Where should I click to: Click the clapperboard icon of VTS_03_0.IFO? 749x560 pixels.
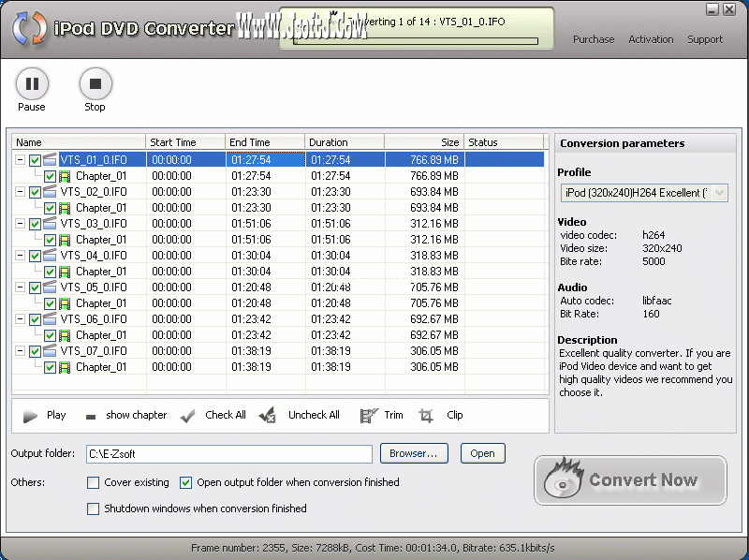(x=50, y=223)
